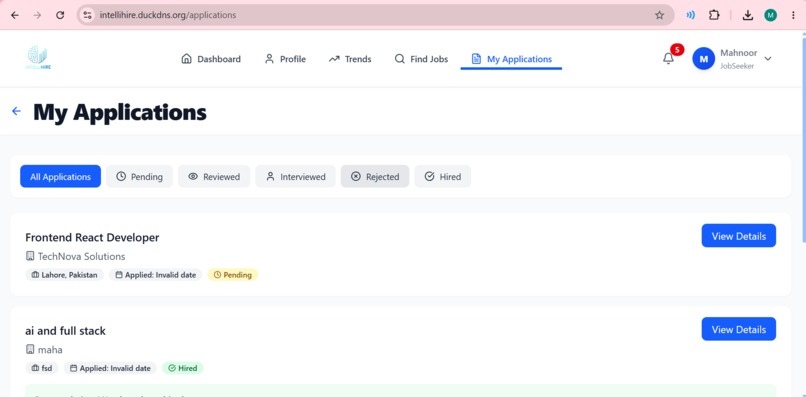Filter applications by Rejected
The width and height of the screenshot is (806, 397).
[x=375, y=176]
